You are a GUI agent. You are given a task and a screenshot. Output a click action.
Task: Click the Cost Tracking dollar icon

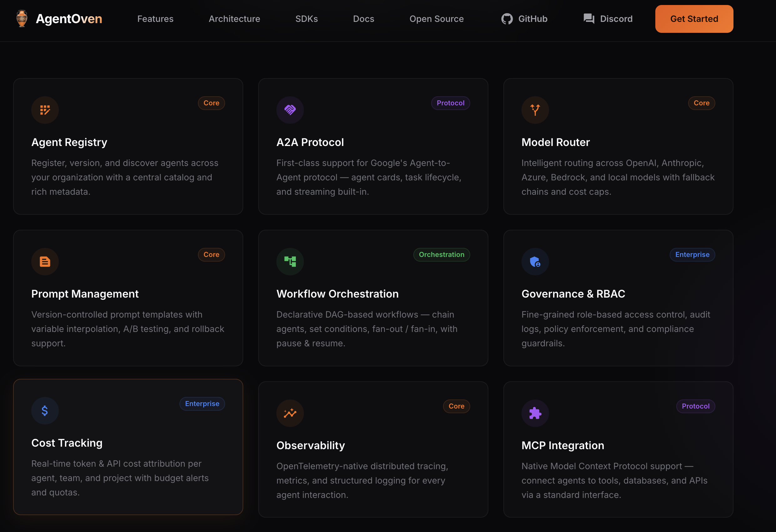[x=45, y=411]
